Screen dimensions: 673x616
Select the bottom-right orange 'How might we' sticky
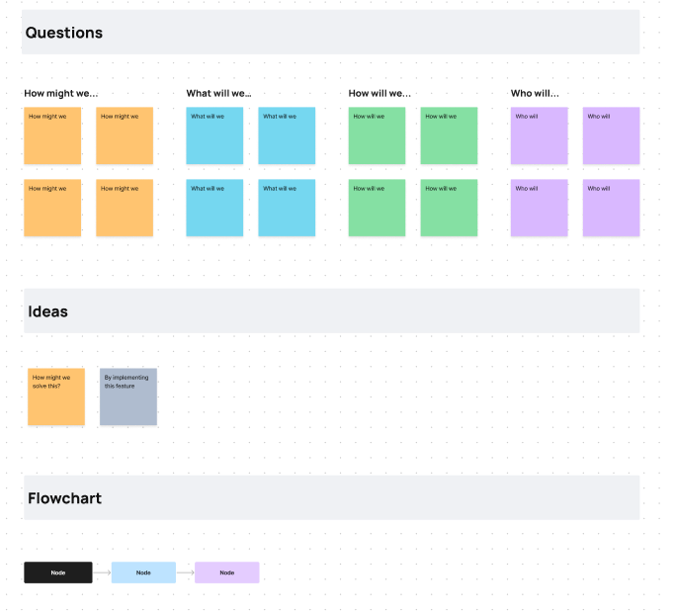tap(125, 208)
